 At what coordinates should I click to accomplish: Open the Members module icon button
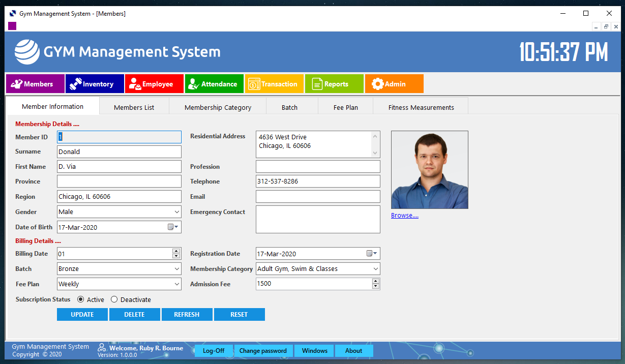click(x=35, y=84)
